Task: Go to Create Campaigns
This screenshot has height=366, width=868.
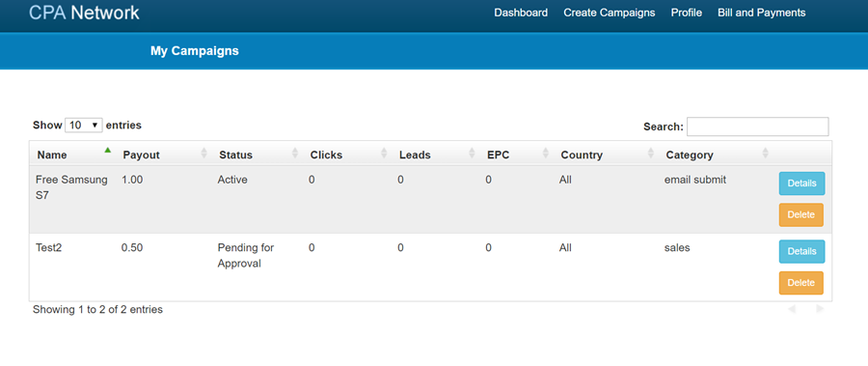Action: pos(609,13)
